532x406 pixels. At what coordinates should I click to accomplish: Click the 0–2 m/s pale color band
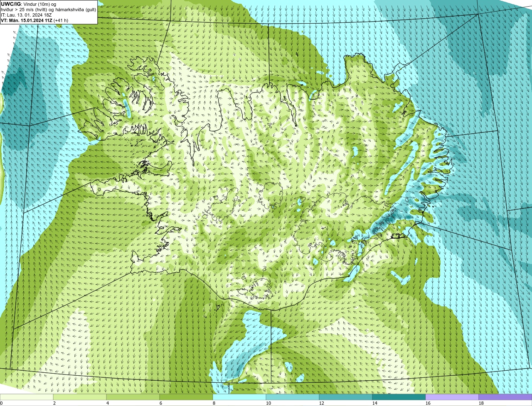[27, 397]
